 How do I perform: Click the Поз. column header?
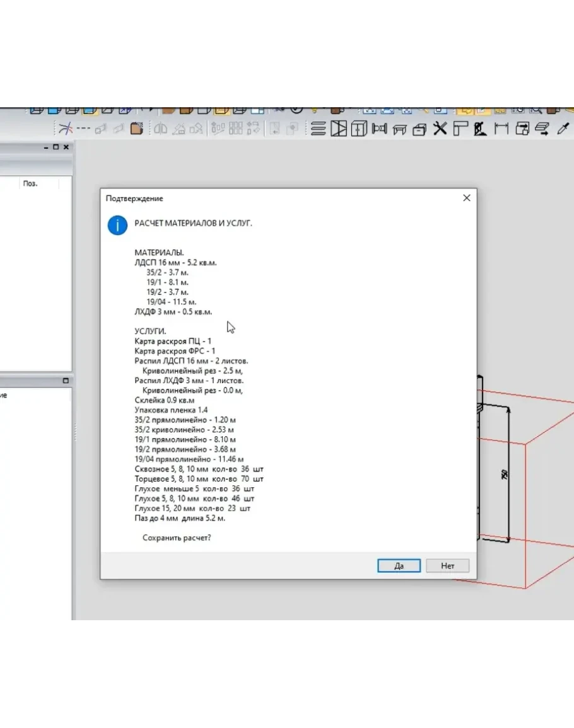click(x=30, y=183)
